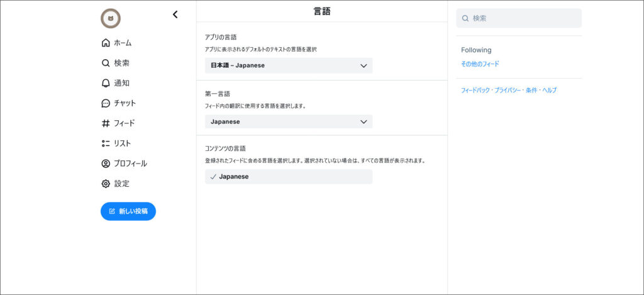Open the 日本語 – Japanese app language dropdown
644x295 pixels.
point(289,66)
